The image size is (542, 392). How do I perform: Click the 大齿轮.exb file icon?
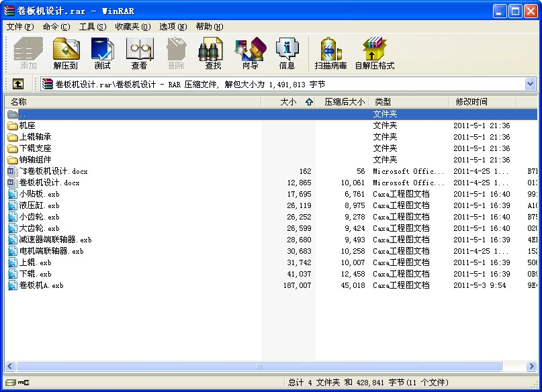(13, 228)
